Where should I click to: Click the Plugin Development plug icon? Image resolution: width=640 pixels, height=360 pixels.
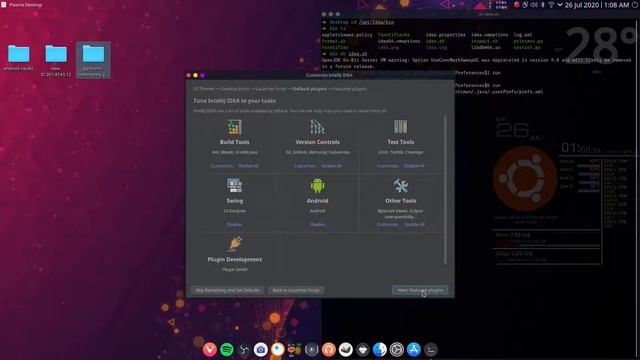click(235, 244)
